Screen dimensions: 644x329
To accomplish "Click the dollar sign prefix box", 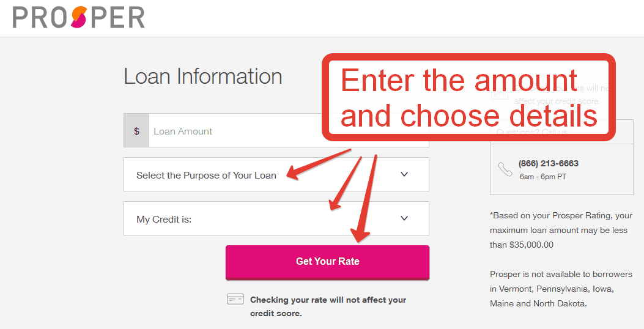I will pos(136,131).
